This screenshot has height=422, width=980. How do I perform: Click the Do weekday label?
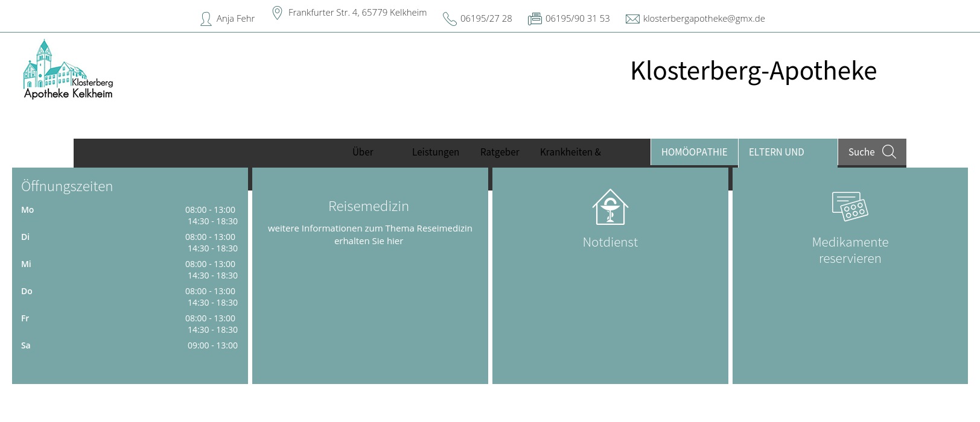(27, 291)
